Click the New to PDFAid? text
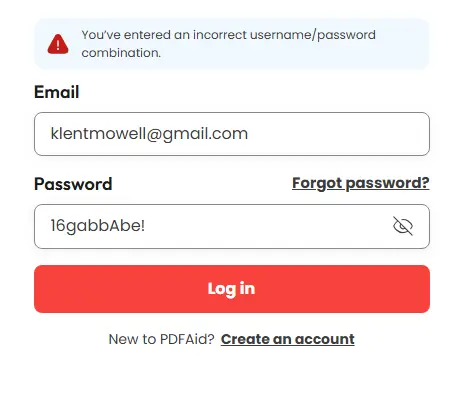 pyautogui.click(x=161, y=339)
